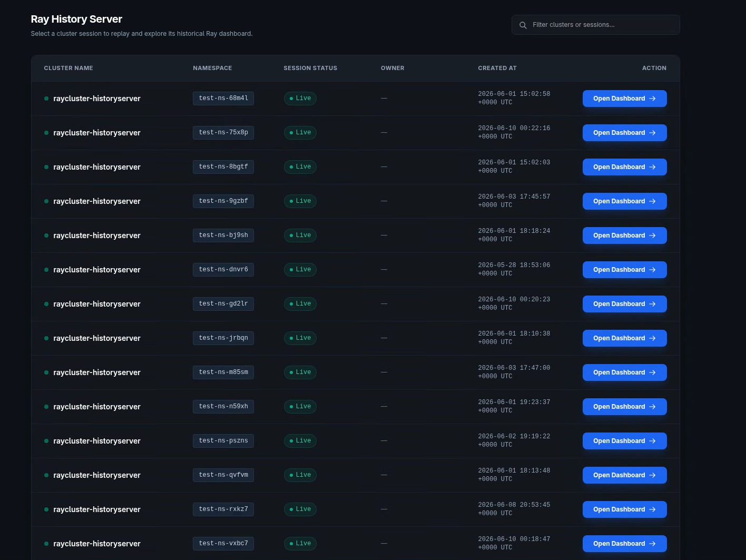Open Dashboard for namespace test-ns-68m4l
746x560 pixels.
click(624, 99)
